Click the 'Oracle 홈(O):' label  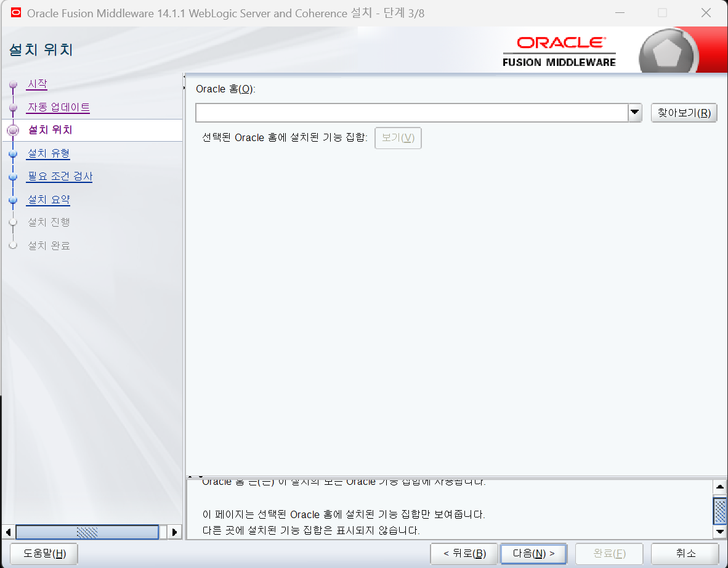pos(225,89)
